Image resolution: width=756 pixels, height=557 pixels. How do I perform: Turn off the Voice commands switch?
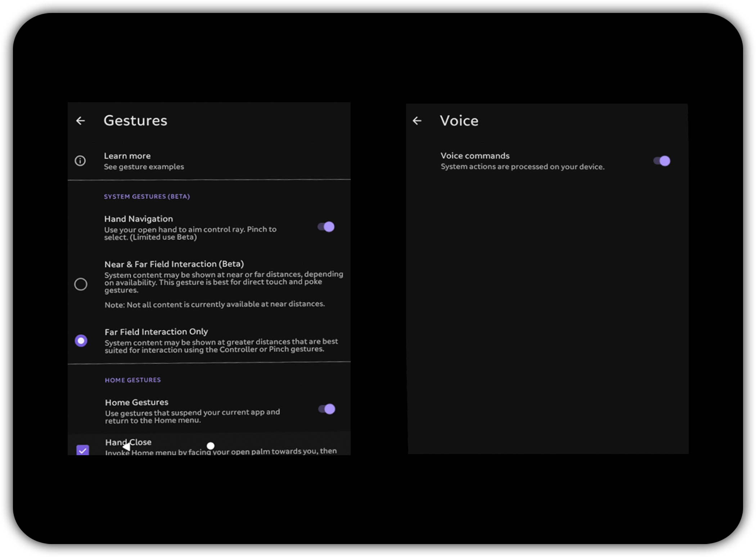(662, 161)
